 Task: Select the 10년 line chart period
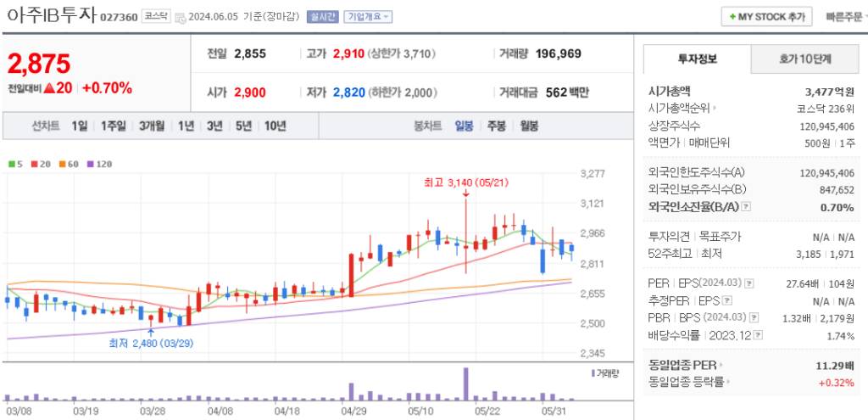pos(275,126)
